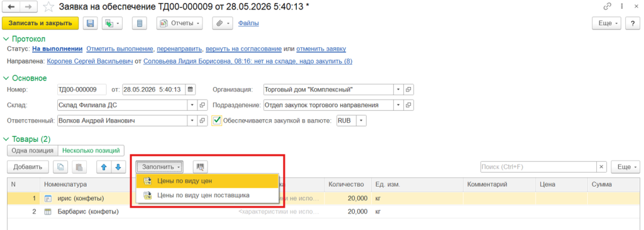Open help with the question mark button

click(x=633, y=23)
